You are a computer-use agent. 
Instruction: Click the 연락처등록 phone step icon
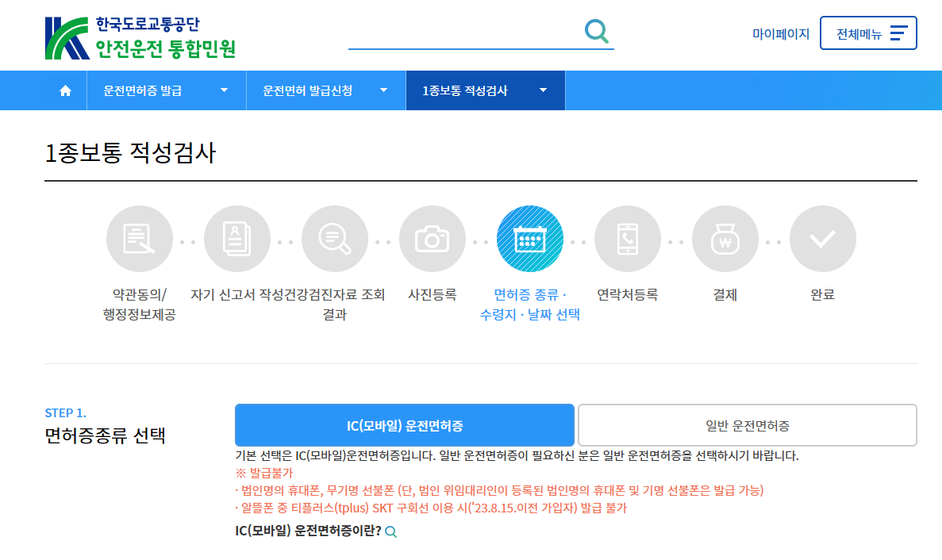click(628, 238)
